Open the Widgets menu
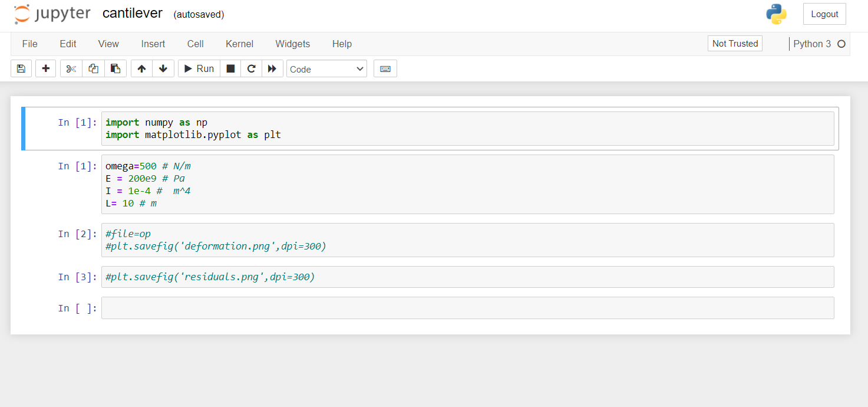 pyautogui.click(x=293, y=44)
